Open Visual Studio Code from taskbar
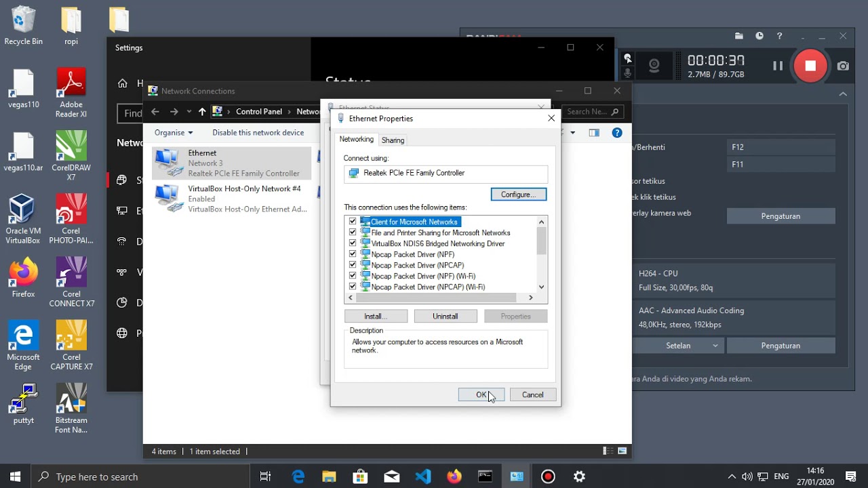Screen dimensions: 868x488 423,476
